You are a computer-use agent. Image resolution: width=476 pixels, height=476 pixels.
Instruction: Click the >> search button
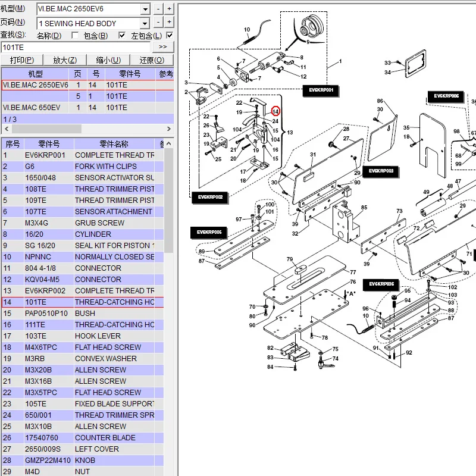(163, 47)
